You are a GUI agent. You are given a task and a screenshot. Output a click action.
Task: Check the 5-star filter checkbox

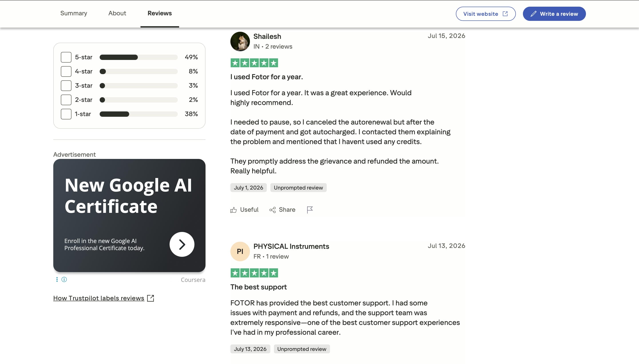coord(66,57)
